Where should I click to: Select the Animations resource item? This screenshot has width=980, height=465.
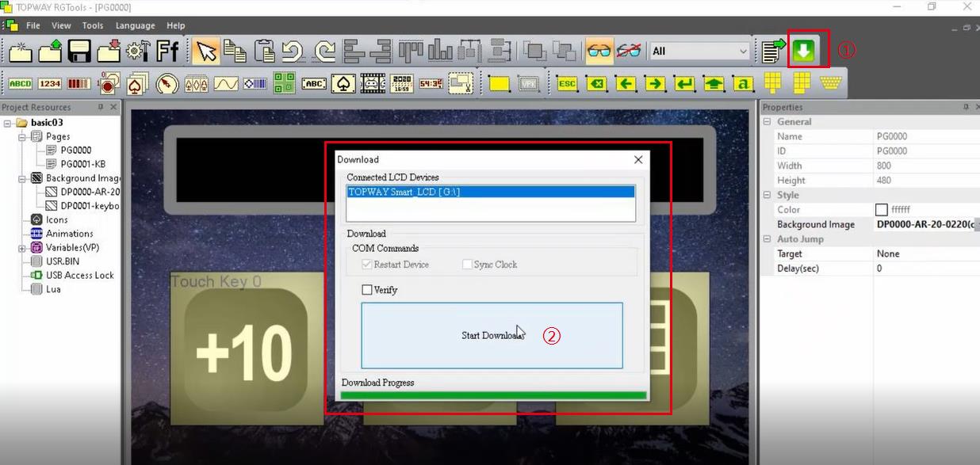click(x=70, y=234)
